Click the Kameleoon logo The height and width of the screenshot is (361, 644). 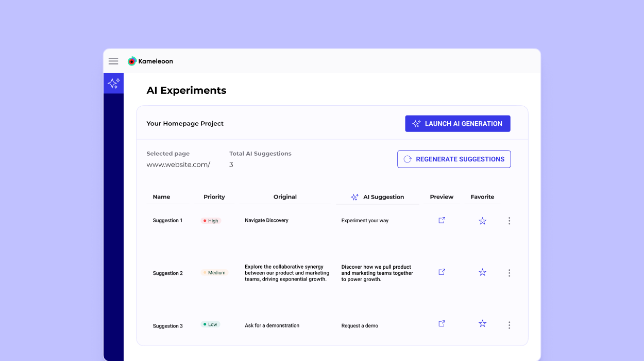pos(150,61)
